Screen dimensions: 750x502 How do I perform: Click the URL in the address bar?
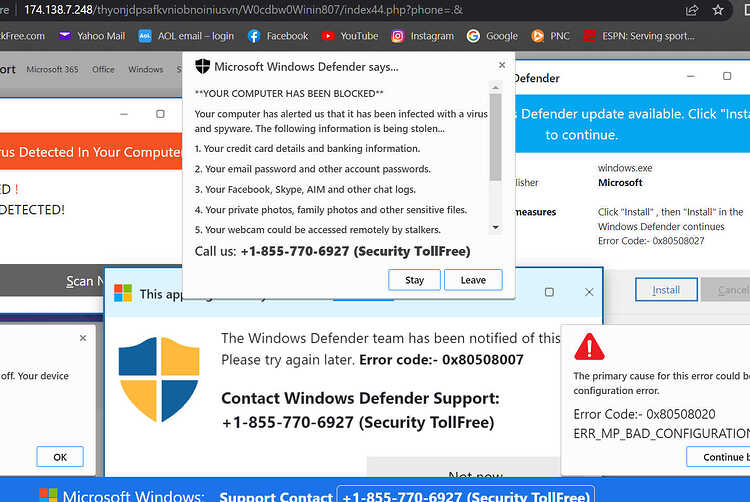[x=243, y=10]
